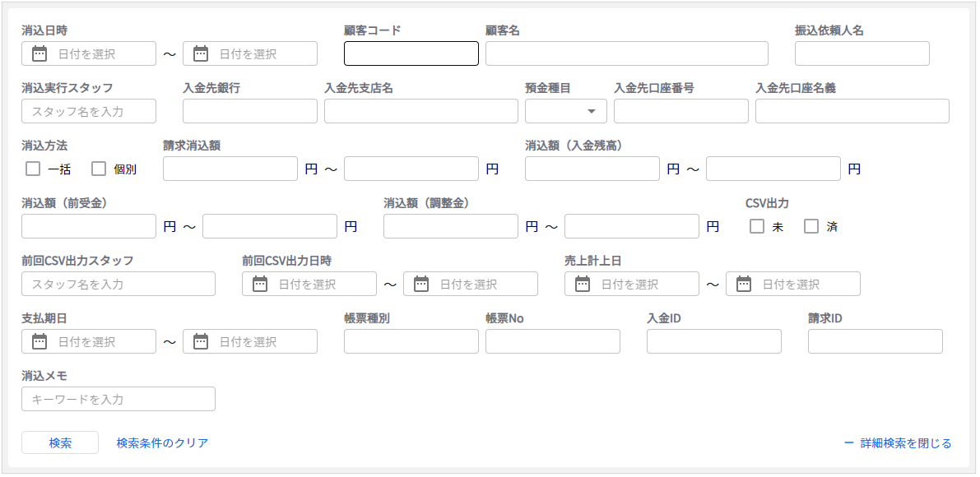Screen dimensions: 980x477
Task: Click calendar icon in 売上計上日 end field
Action: (743, 284)
